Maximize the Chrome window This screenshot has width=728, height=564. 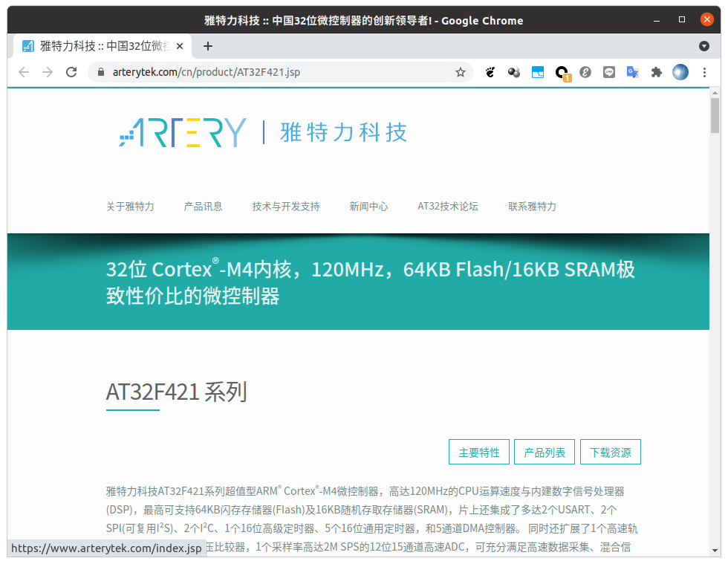[682, 19]
